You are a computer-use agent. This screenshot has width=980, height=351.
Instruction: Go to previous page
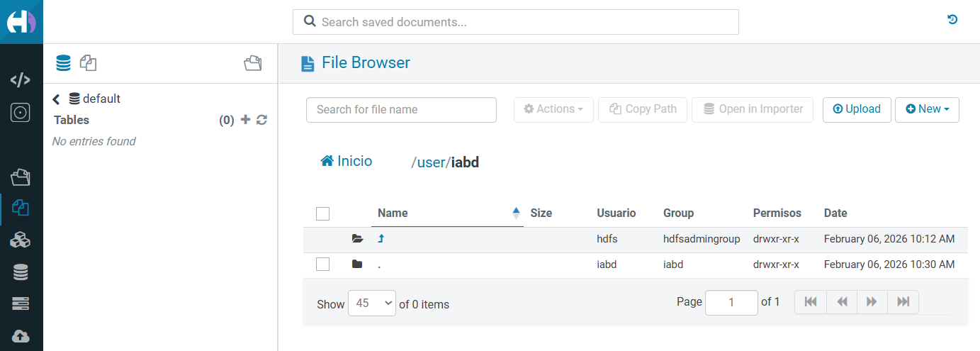pyautogui.click(x=842, y=302)
